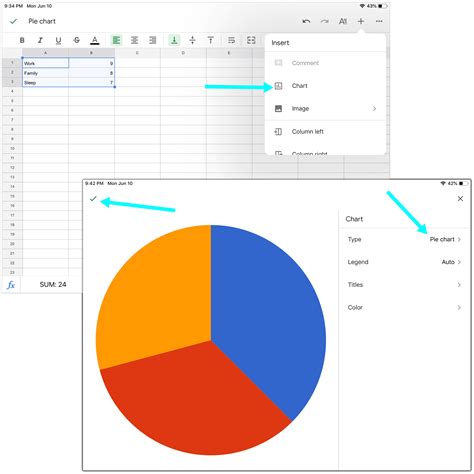Open the chart Type setting
The image size is (474, 474).
coord(404,239)
